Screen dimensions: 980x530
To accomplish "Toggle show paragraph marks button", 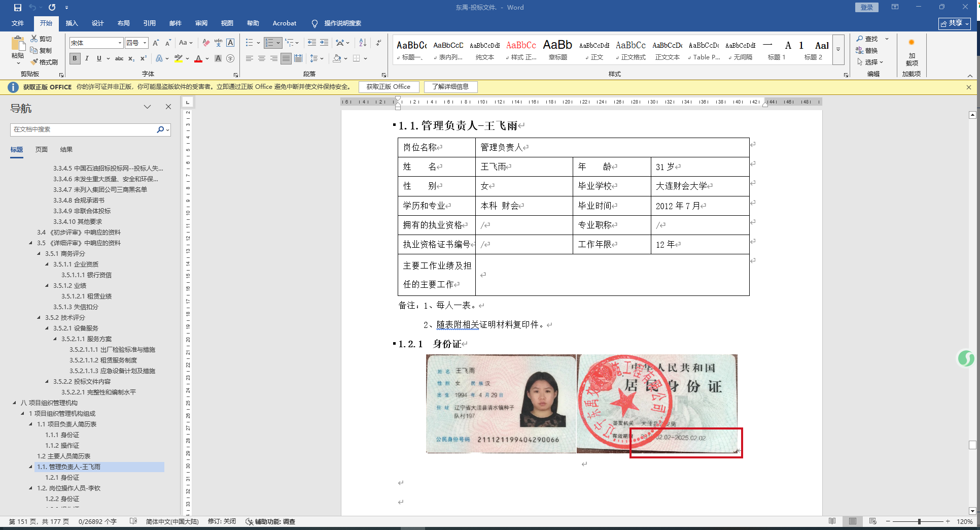I will pyautogui.click(x=378, y=43).
